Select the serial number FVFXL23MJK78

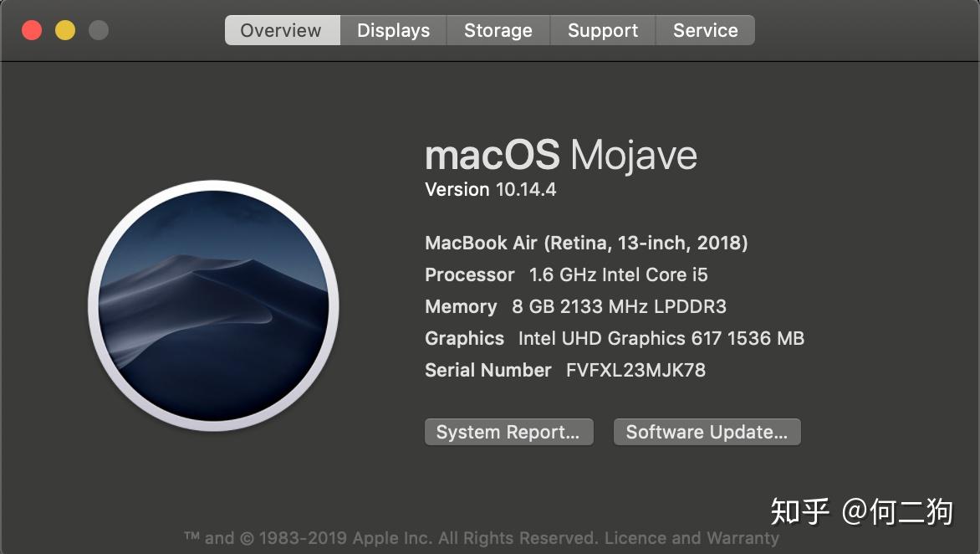(635, 370)
